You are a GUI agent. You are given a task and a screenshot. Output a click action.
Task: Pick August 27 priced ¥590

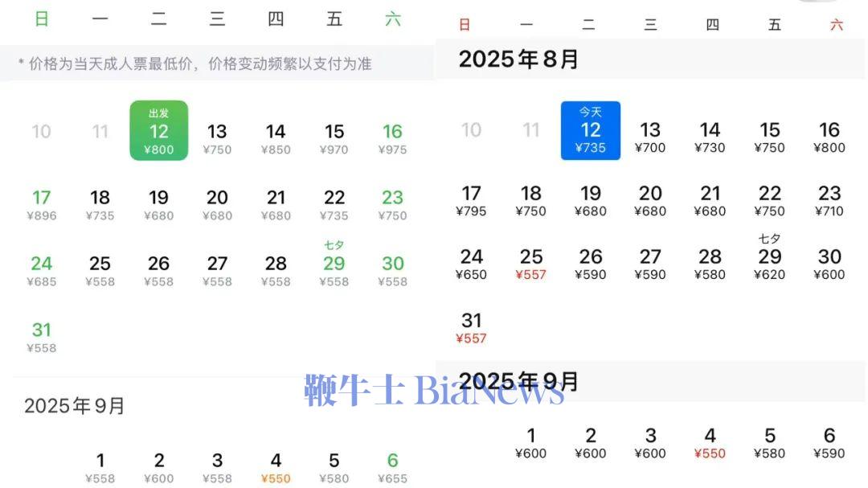650,264
